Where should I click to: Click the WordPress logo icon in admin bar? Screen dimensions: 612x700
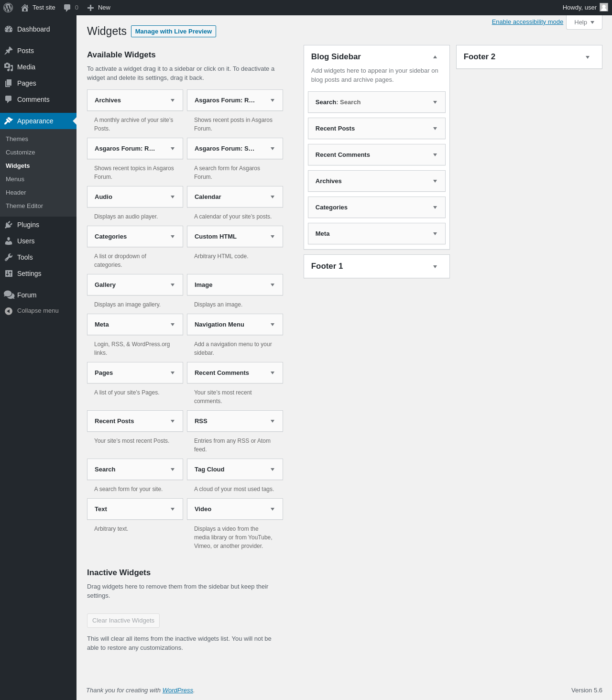(8, 8)
